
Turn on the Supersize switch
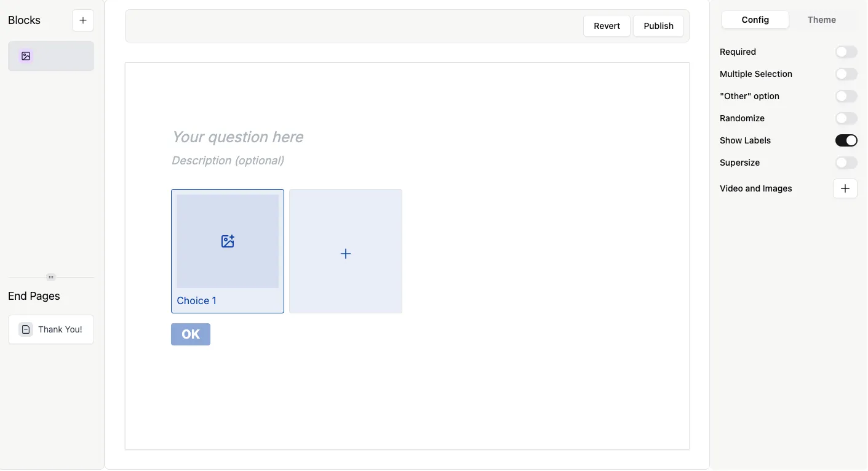coord(846,163)
